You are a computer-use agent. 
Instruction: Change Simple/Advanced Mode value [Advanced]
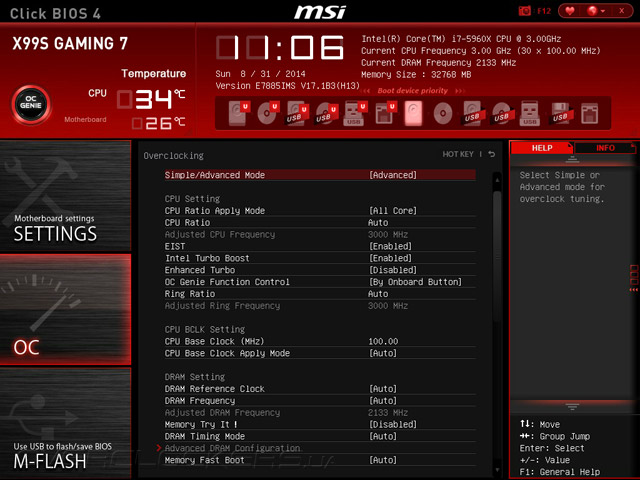(393, 175)
